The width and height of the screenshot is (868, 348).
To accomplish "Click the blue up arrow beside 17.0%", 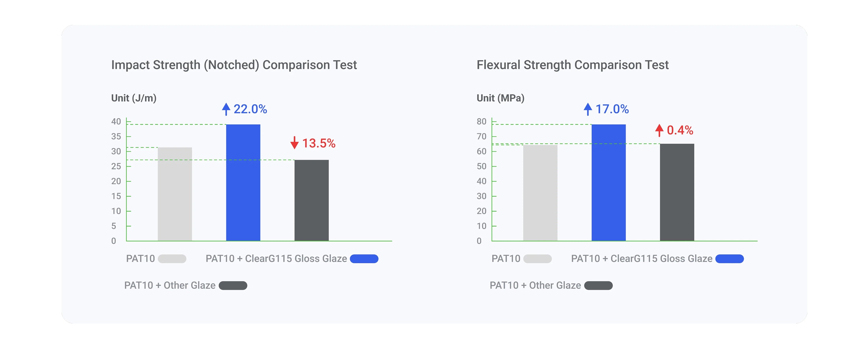I will [x=588, y=109].
